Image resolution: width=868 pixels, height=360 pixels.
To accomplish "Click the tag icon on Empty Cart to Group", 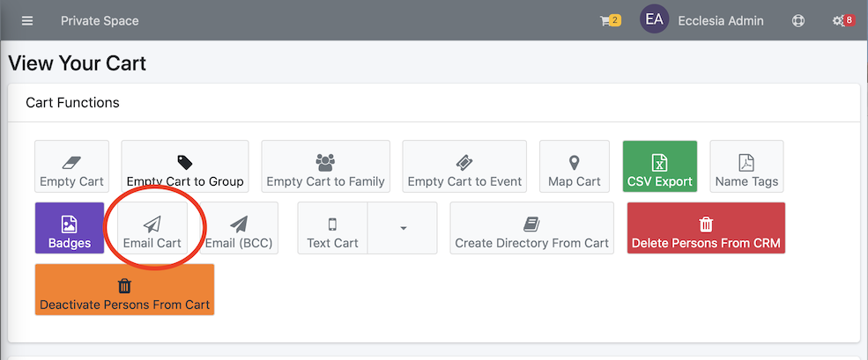I will pos(185,162).
